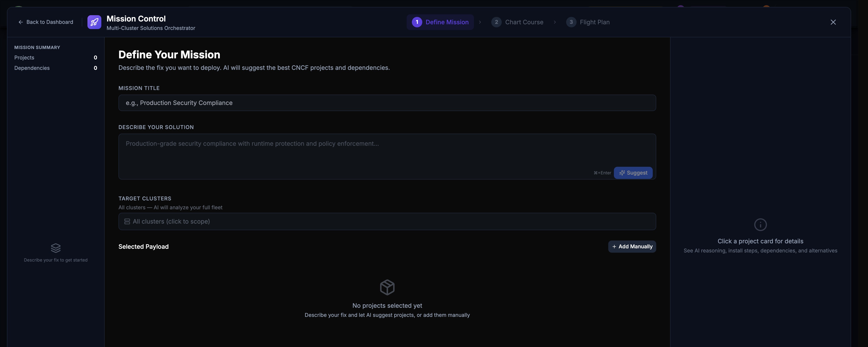Select the Define Mission step
The image size is (868, 347).
(x=446, y=22)
